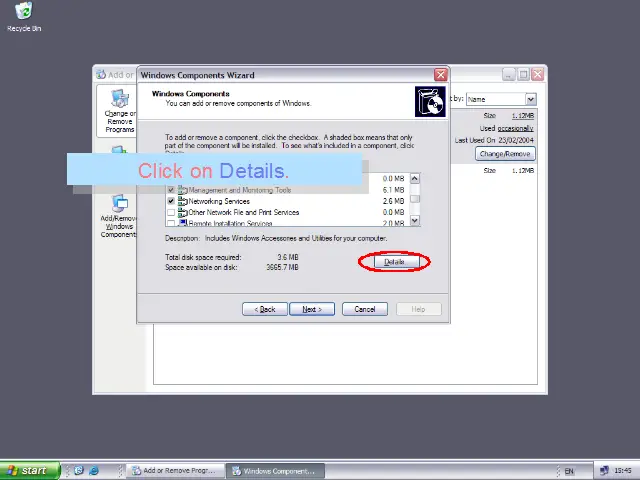Open Internet Explorer from quick launch
This screenshot has width=640, height=480.
pos(94,470)
